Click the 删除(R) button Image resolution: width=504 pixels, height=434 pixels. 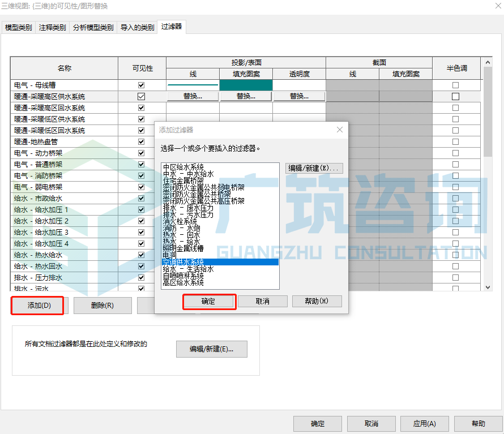click(x=102, y=305)
